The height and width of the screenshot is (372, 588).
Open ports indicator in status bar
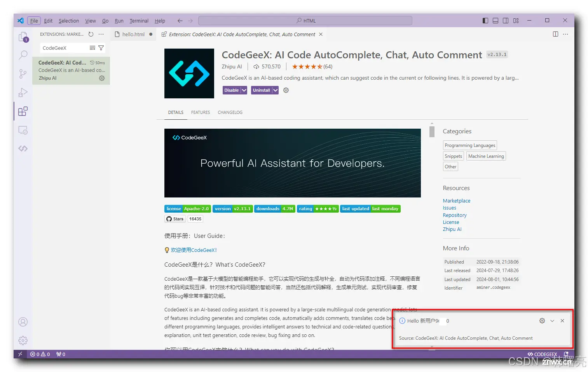click(61, 354)
